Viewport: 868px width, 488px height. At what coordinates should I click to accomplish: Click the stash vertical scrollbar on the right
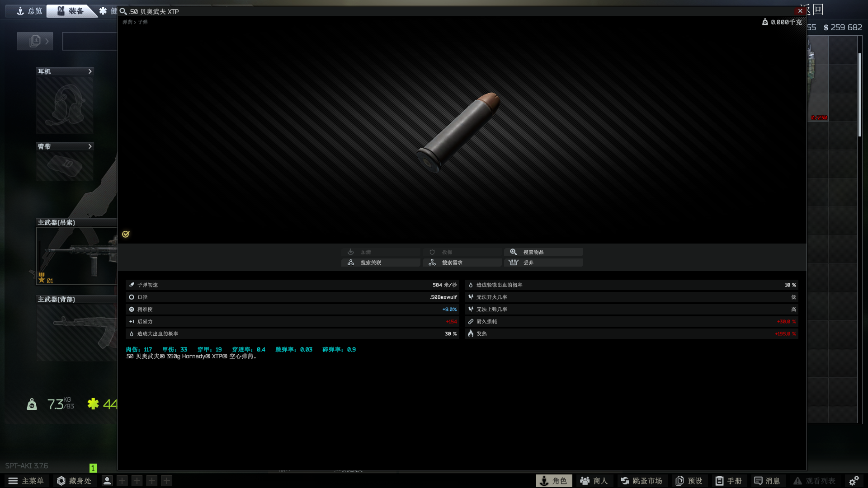click(x=859, y=95)
